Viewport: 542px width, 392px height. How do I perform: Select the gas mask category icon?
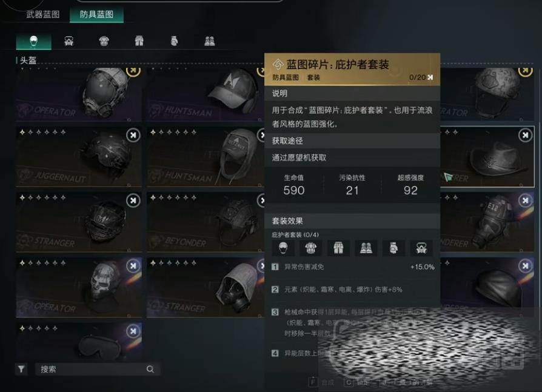click(69, 41)
